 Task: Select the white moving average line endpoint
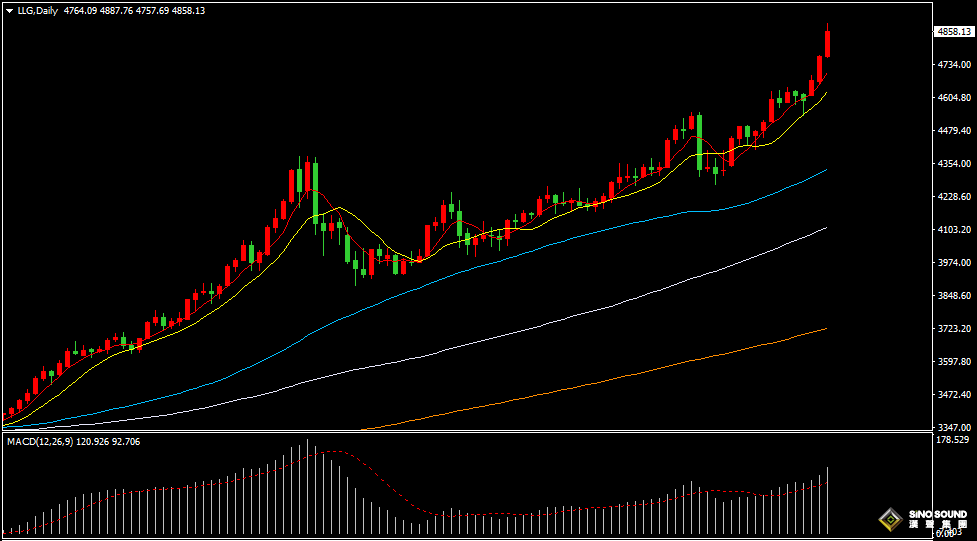826,228
